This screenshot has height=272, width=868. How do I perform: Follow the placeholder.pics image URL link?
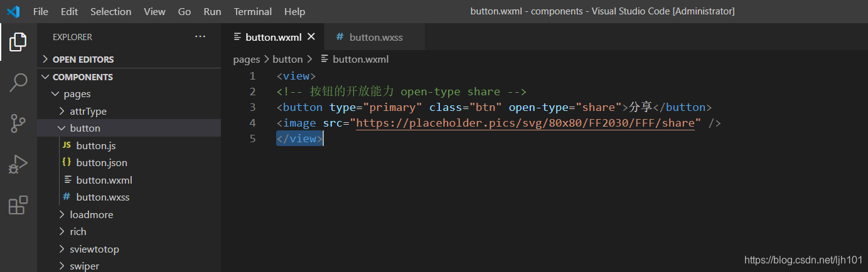[525, 123]
